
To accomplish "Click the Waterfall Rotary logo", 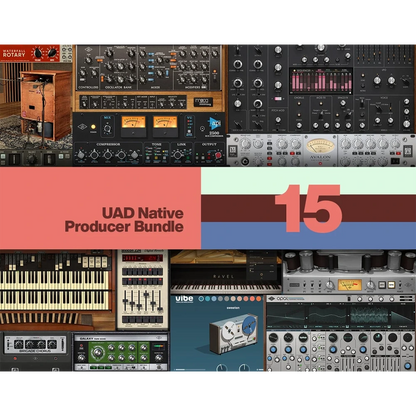I will (x=14, y=53).
